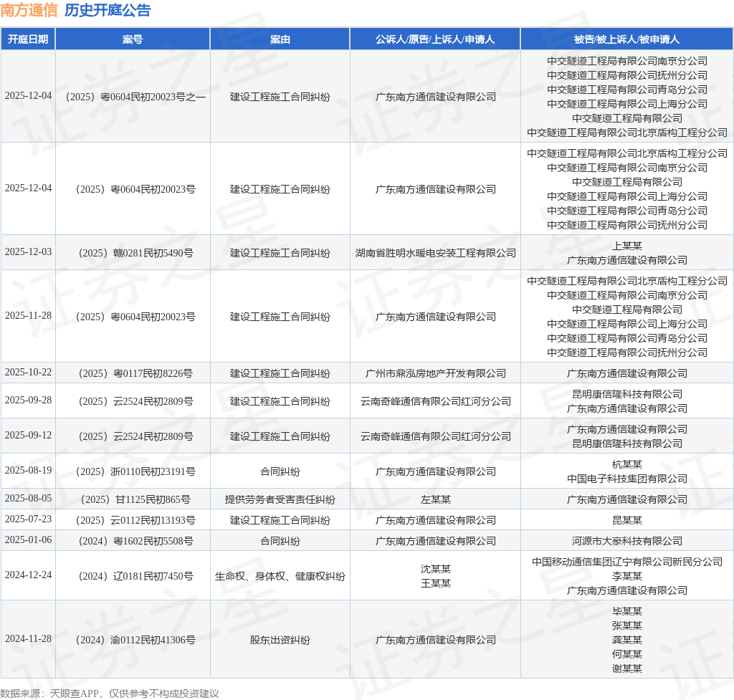
Task: Click date 2024-11-28
Action: tap(28, 638)
